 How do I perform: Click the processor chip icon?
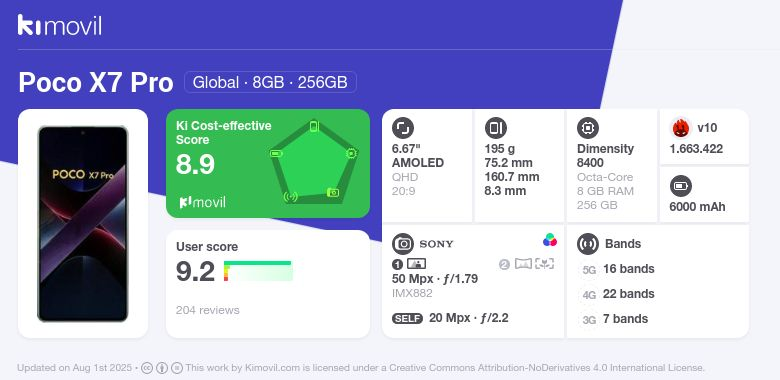coord(588,128)
